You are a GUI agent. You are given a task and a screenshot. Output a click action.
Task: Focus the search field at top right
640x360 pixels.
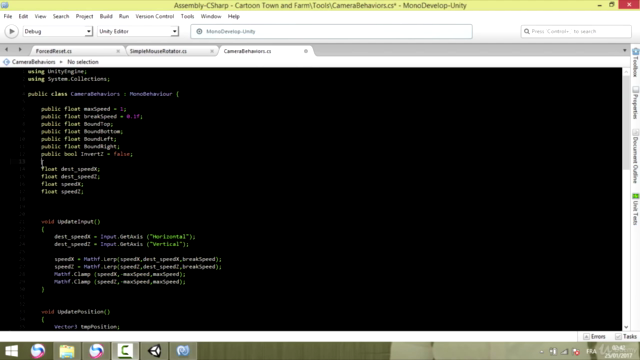pyautogui.click(x=576, y=31)
